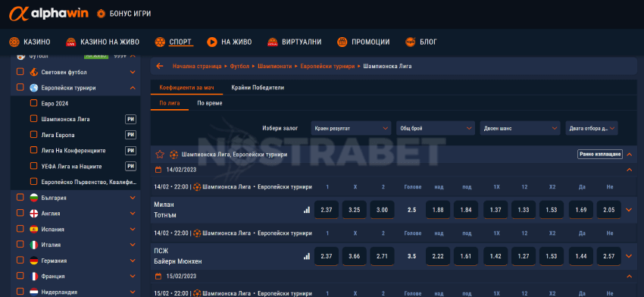Click the Испания flag icon
This screenshot has width=644, height=297.
tap(33, 230)
